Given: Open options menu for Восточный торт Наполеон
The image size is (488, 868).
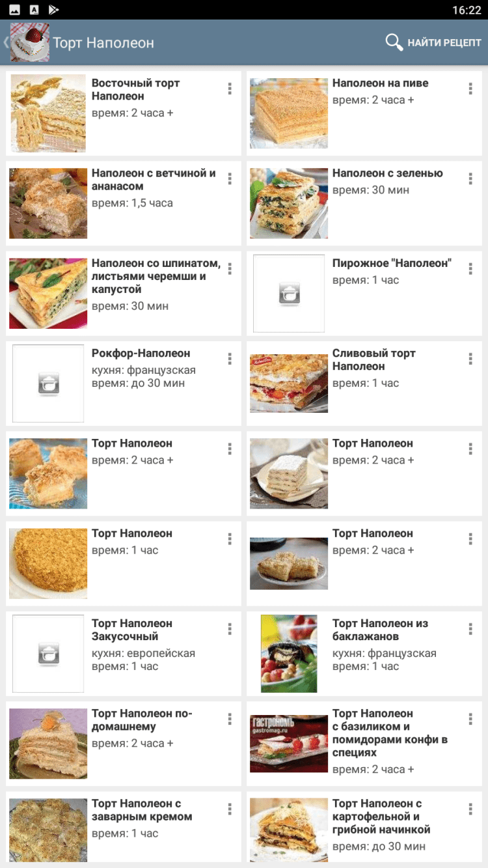Looking at the screenshot, I should [230, 89].
